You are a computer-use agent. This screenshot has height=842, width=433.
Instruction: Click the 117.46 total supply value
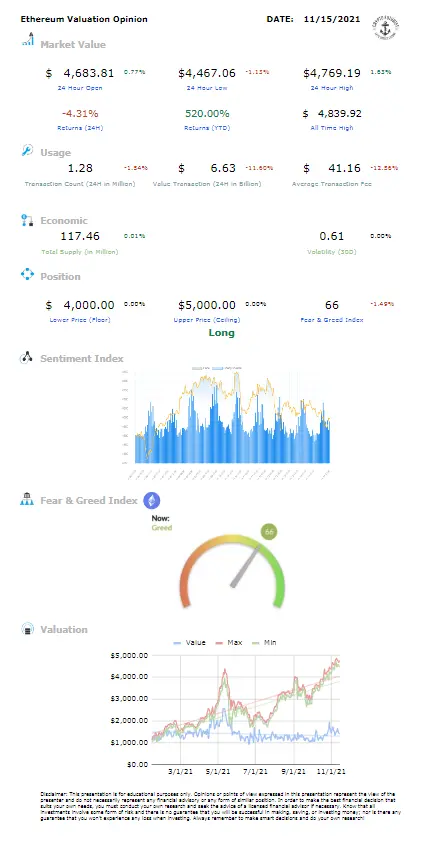80,236
